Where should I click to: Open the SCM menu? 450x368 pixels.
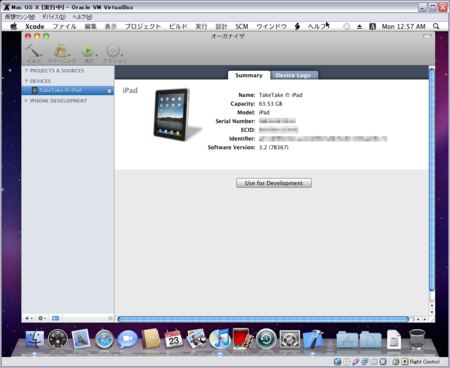click(x=242, y=27)
